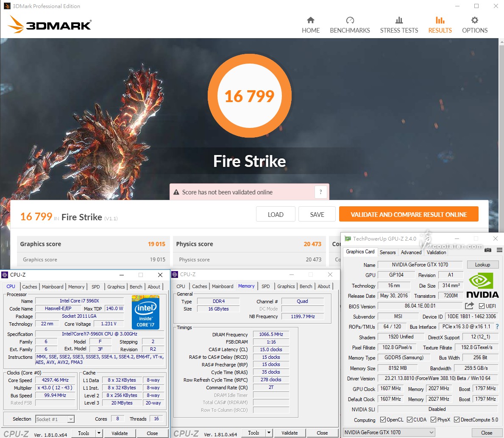Viewport: 504px width, 438px height.
Task: Click the NVIDIA logo in GPU-Z
Action: pyautogui.click(x=482, y=286)
